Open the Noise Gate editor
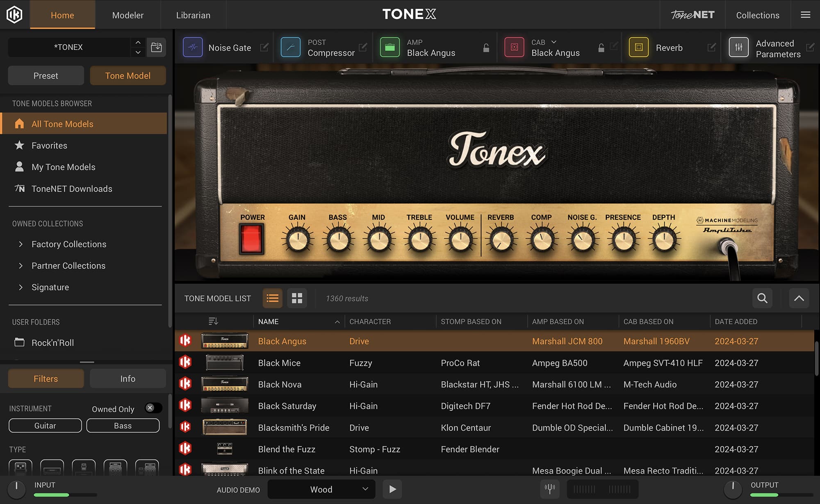This screenshot has height=504, width=820. point(264,48)
